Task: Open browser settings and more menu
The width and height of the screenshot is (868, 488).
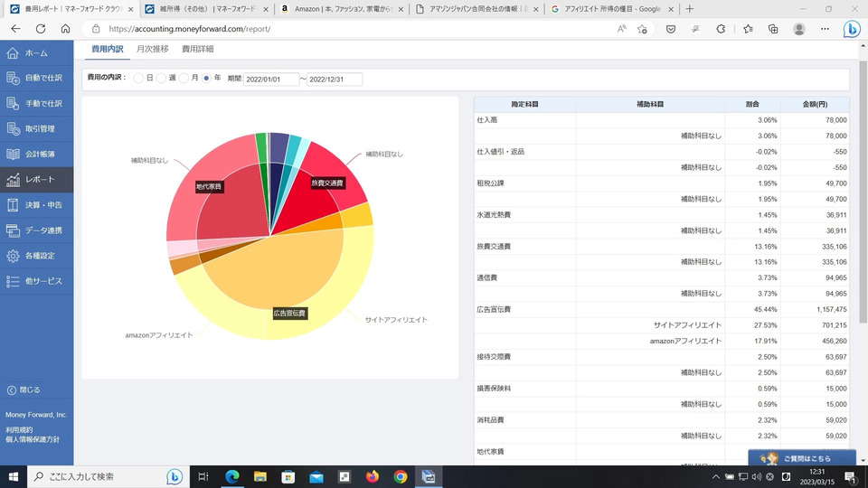Action: [825, 29]
